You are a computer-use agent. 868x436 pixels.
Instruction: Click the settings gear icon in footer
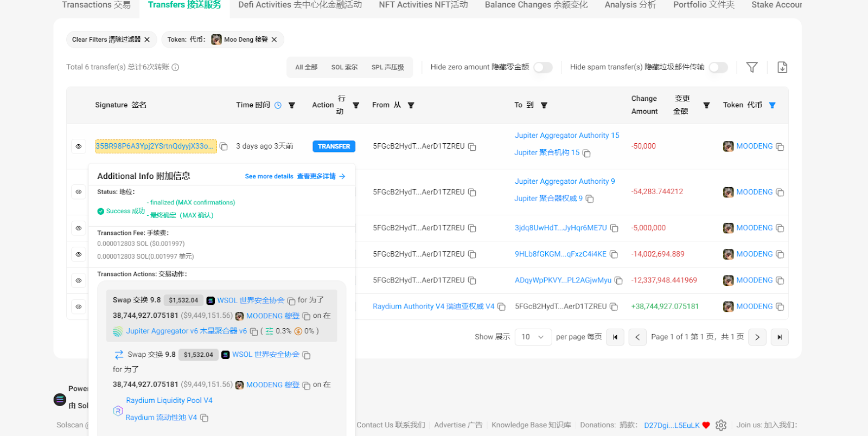[x=720, y=425]
